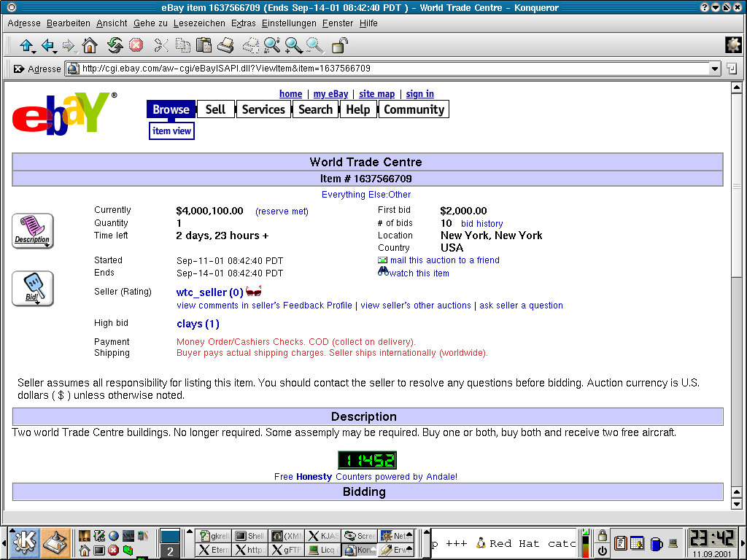Screen dimensions: 747x560
Task: Click the home folder icon in the panel
Action: [x=85, y=551]
